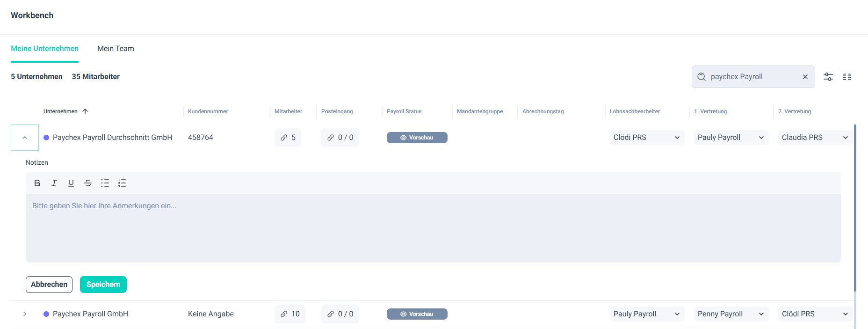Open 1. Vertretung dropdown showing Penny Payroll

click(x=731, y=314)
